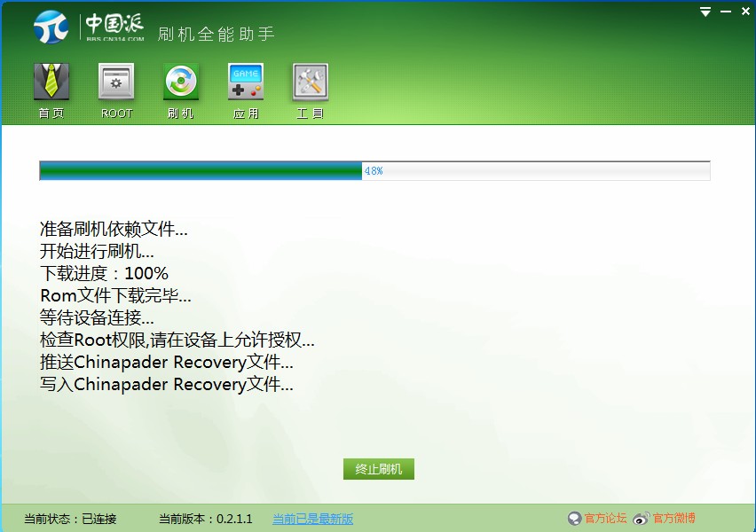Open the 刷机 flash icon
Screen dimensions: 756x532
tap(181, 82)
